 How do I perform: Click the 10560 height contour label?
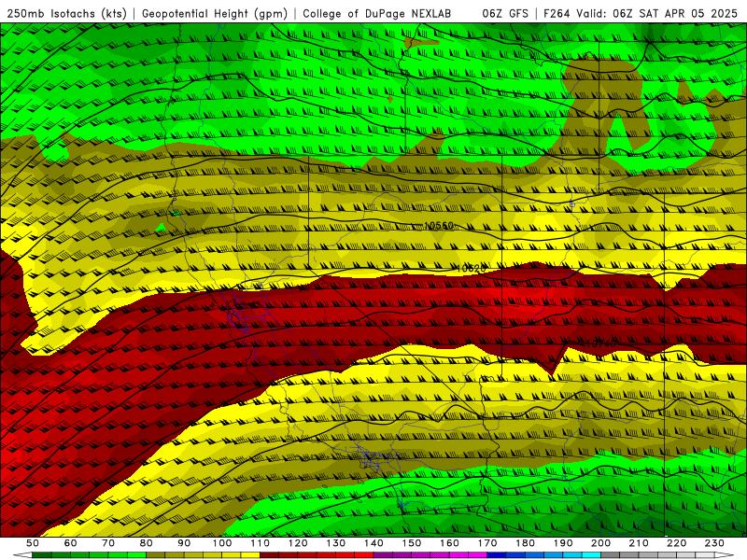coord(439,226)
